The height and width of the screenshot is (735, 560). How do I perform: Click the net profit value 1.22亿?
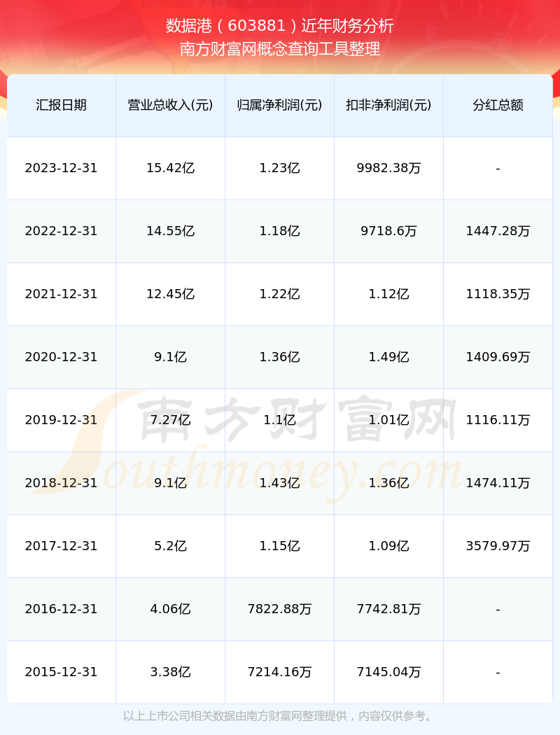pyautogui.click(x=280, y=295)
